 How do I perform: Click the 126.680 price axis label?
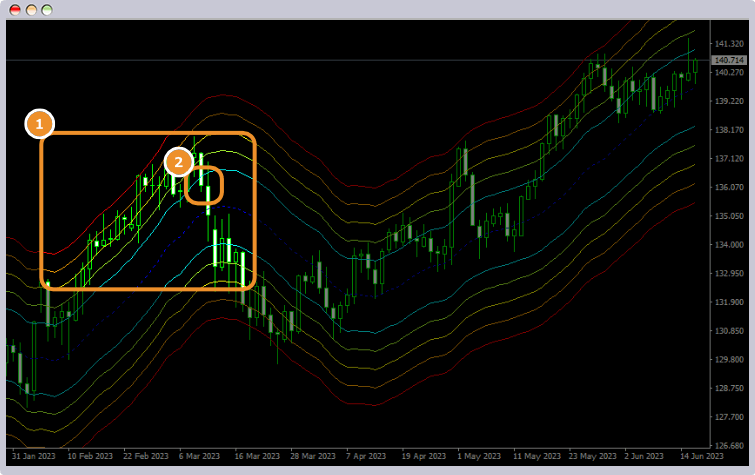[729, 446]
